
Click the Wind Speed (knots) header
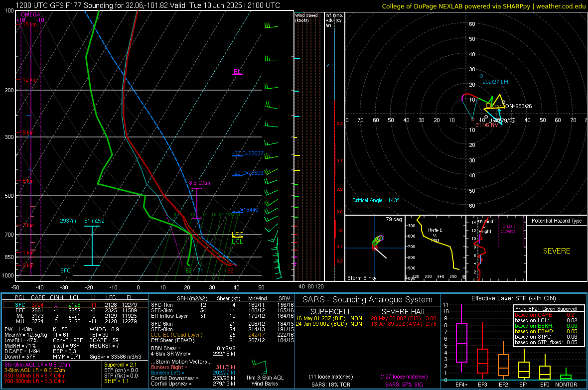pyautogui.click(x=306, y=17)
